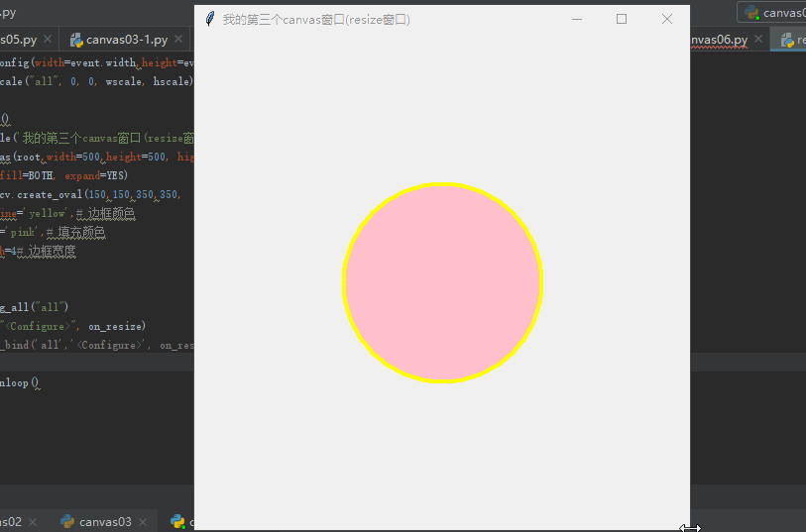Image resolution: width=806 pixels, height=532 pixels.
Task: Open the s05.py editor tab
Action: click(19, 40)
